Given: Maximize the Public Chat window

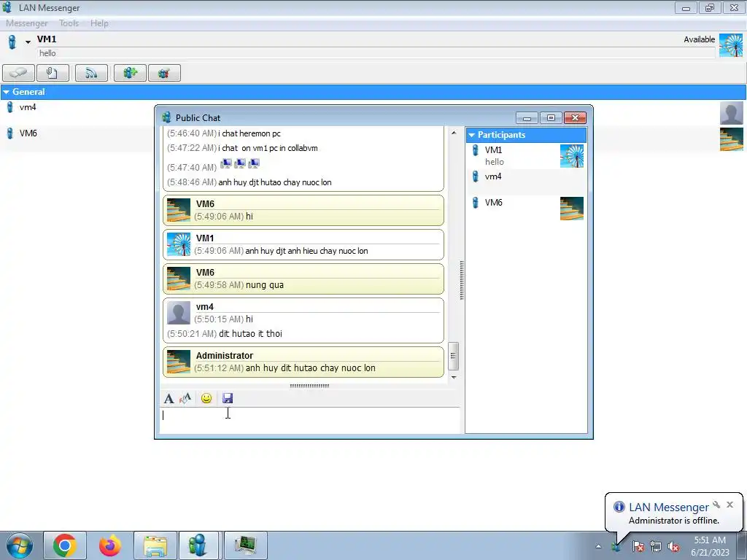Looking at the screenshot, I should coord(551,117).
